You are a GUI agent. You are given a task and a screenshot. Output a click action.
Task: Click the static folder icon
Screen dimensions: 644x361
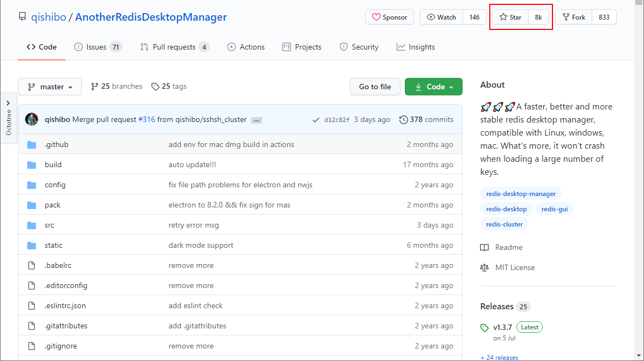pos(32,245)
